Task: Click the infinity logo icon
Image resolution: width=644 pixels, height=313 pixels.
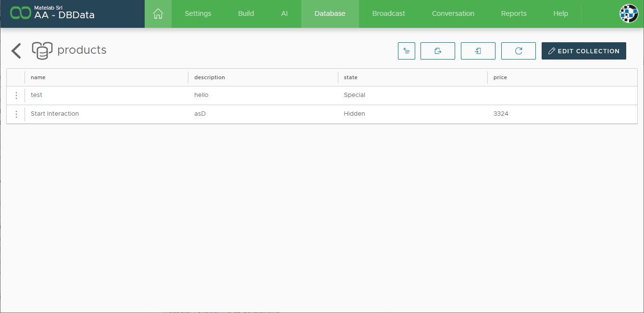Action: click(20, 13)
